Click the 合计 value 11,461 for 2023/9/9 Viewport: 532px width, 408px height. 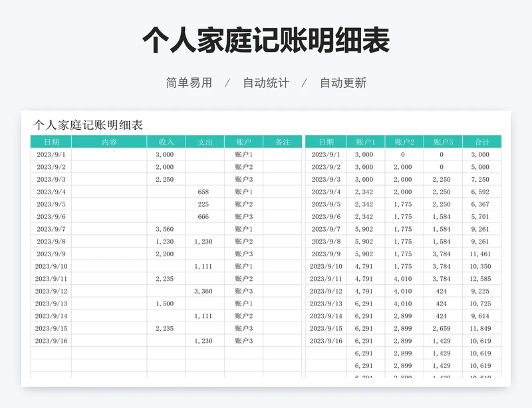[480, 254]
